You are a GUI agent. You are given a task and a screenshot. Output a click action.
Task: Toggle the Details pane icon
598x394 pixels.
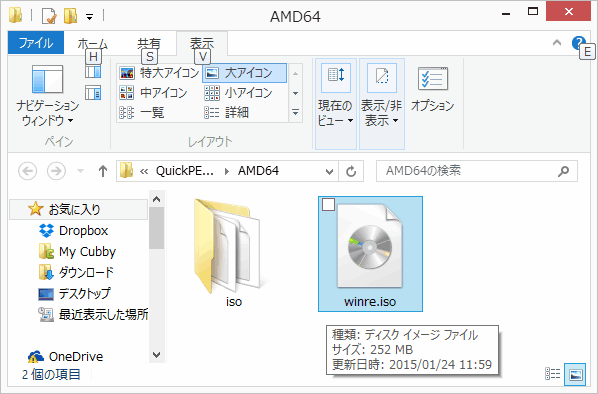tap(93, 93)
